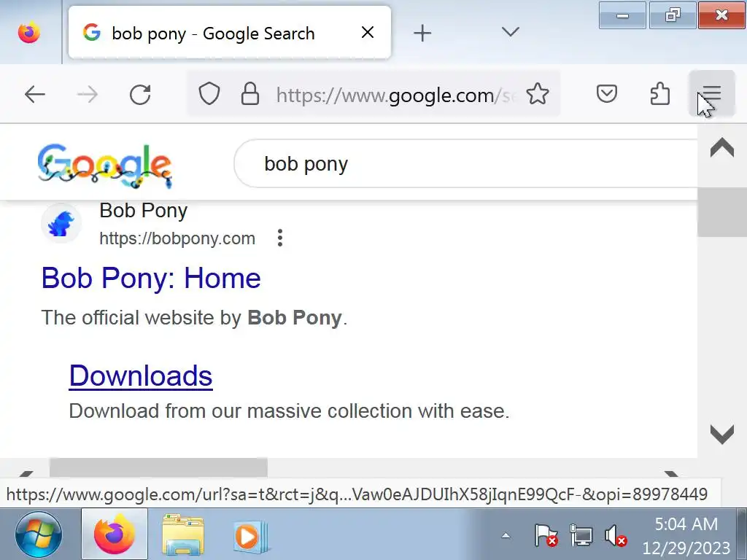Open Action Center flag icon

click(546, 534)
